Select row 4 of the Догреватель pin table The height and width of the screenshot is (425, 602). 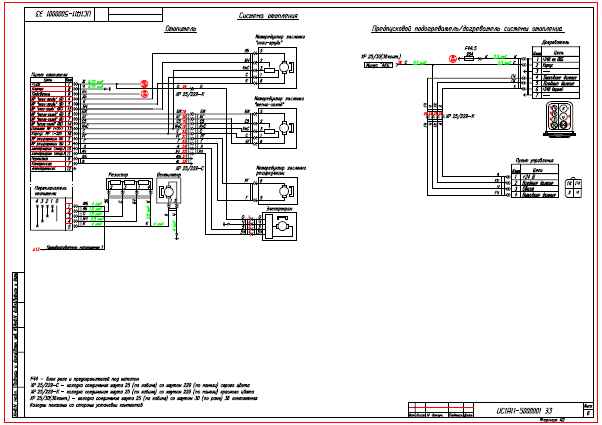[x=556, y=78]
